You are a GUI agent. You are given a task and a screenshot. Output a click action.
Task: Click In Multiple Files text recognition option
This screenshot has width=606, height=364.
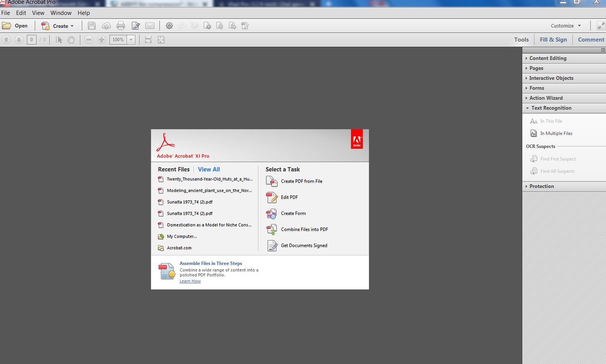tap(551, 133)
